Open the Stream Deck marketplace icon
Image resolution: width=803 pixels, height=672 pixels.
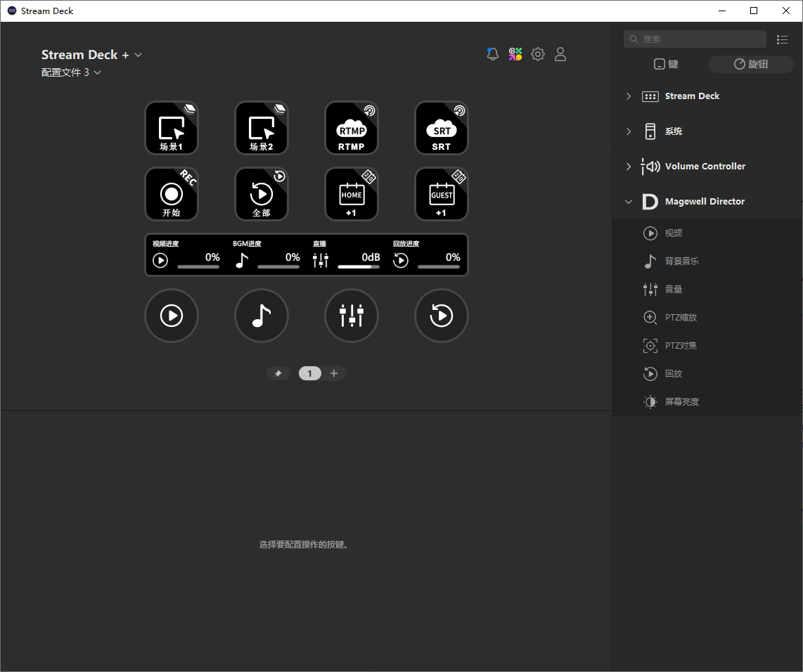(515, 54)
